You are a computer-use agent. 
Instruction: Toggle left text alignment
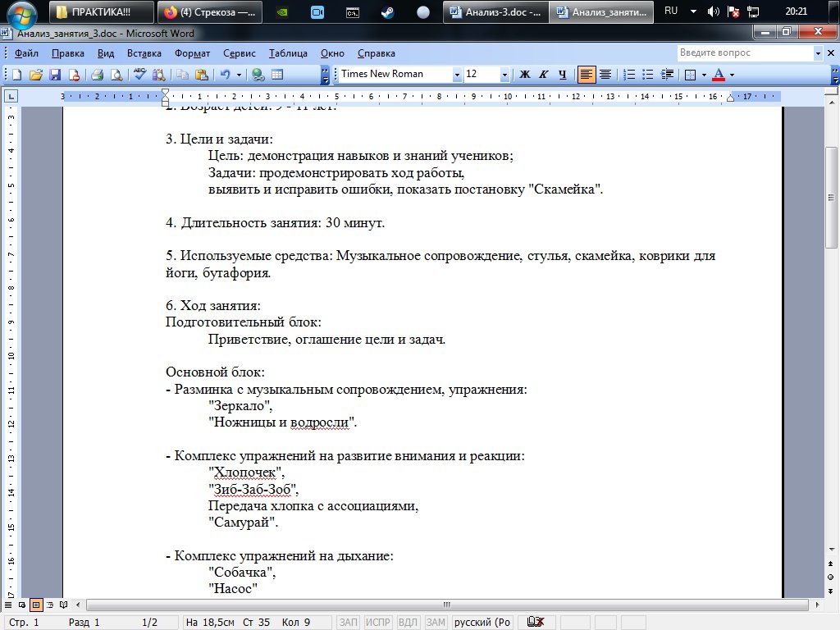pos(586,75)
